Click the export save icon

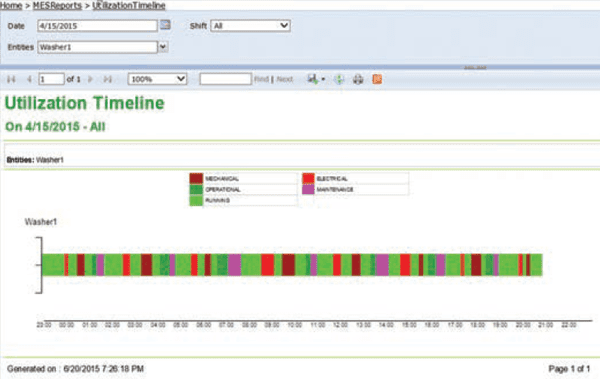pyautogui.click(x=313, y=79)
